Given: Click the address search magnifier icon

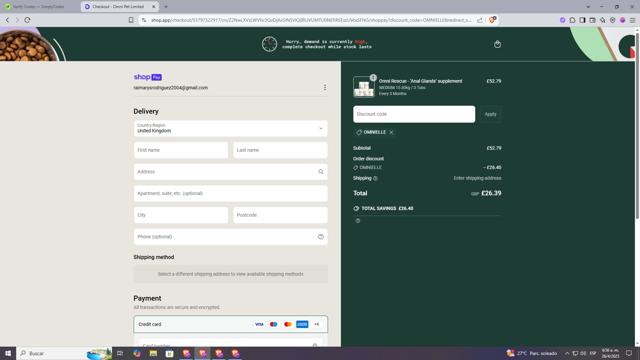Looking at the screenshot, I should tap(321, 172).
